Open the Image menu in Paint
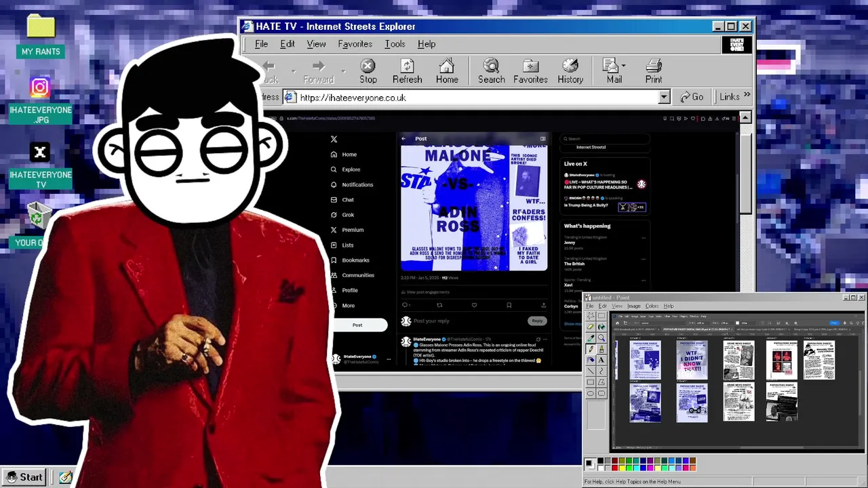868x488 pixels. pos(634,306)
